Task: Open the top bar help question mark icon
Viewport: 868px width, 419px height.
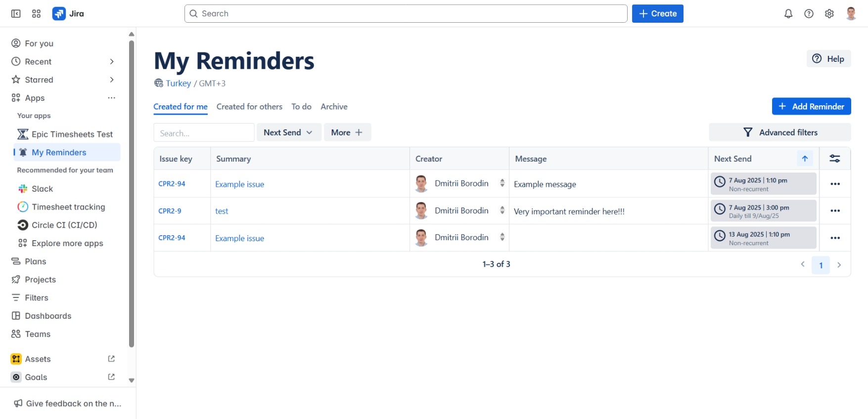Action: (809, 14)
